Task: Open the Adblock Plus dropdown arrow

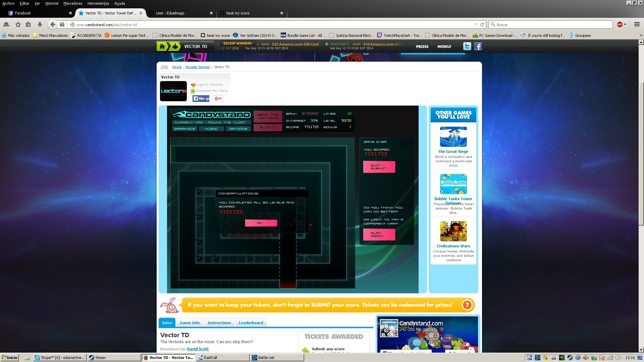Action: point(625,24)
